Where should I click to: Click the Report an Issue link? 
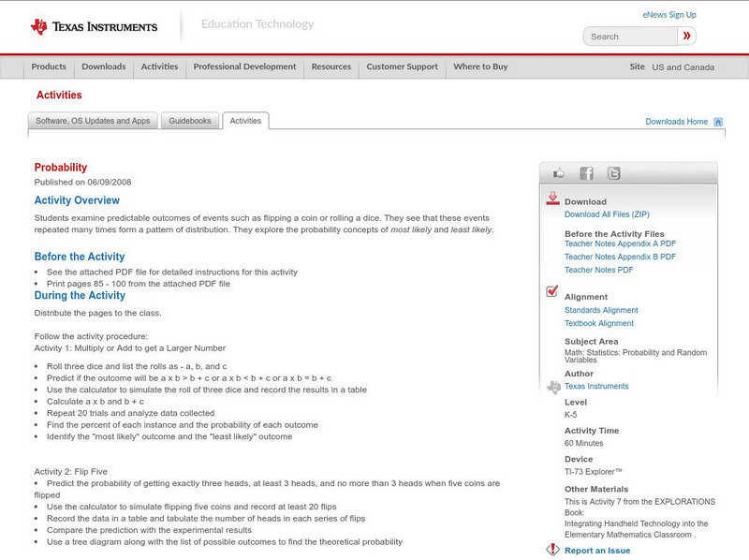point(597,551)
